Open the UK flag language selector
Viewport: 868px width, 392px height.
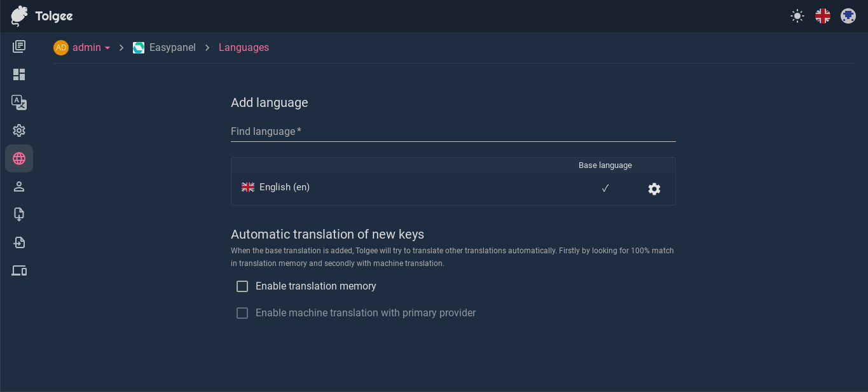click(822, 16)
